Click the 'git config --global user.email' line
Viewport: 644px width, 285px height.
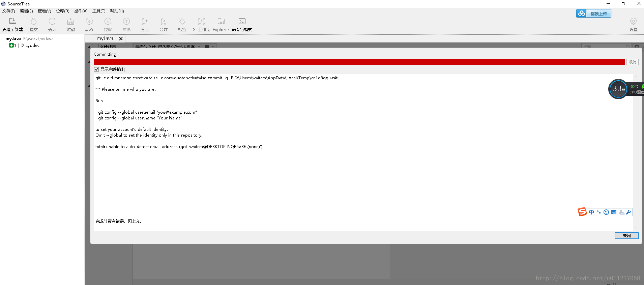(x=147, y=112)
